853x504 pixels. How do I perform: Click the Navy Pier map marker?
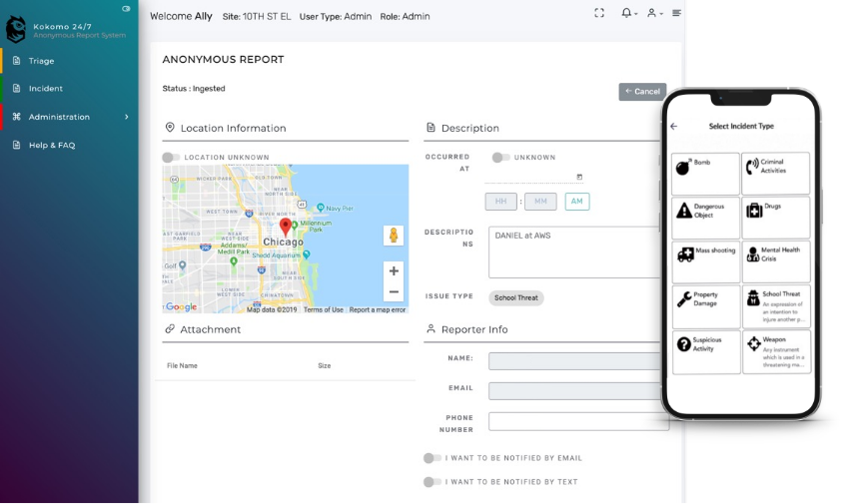tap(321, 208)
